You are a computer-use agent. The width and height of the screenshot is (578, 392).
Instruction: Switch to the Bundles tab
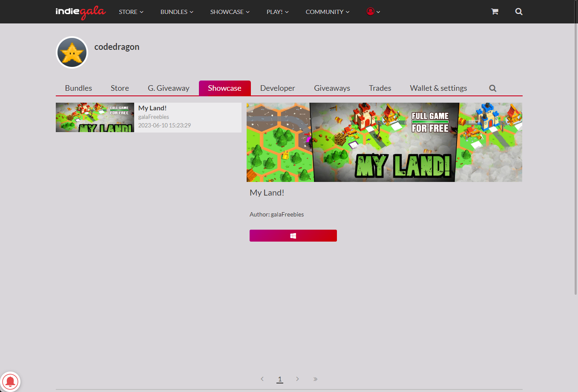pos(78,88)
